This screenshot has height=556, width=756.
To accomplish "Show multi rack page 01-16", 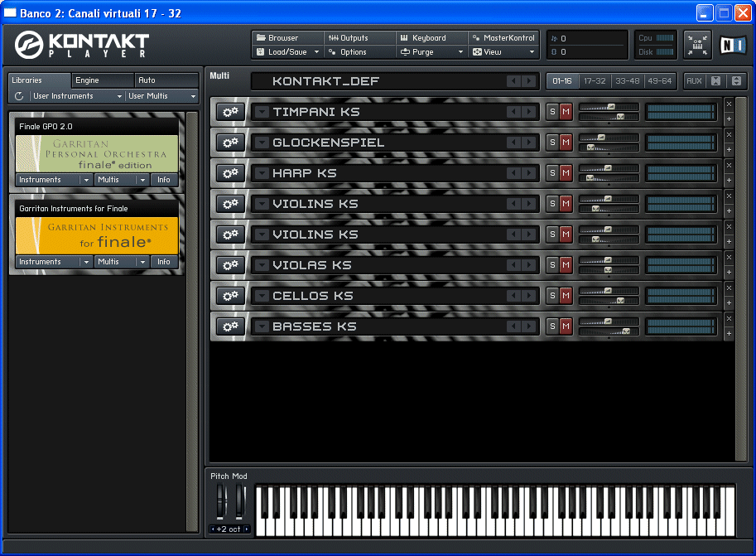I will click(562, 81).
